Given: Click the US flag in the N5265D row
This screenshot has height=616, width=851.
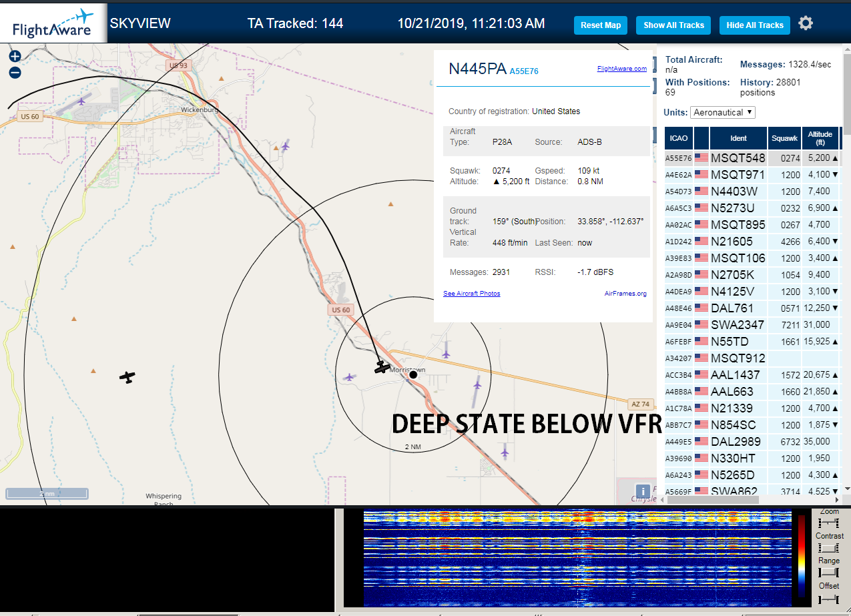Looking at the screenshot, I should click(x=701, y=475).
